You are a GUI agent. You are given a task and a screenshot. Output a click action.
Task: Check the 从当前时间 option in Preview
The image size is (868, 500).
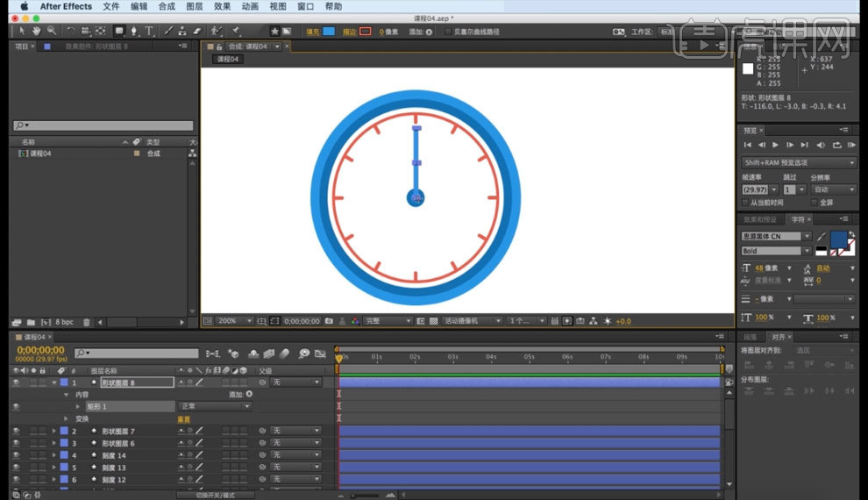pyautogui.click(x=745, y=203)
